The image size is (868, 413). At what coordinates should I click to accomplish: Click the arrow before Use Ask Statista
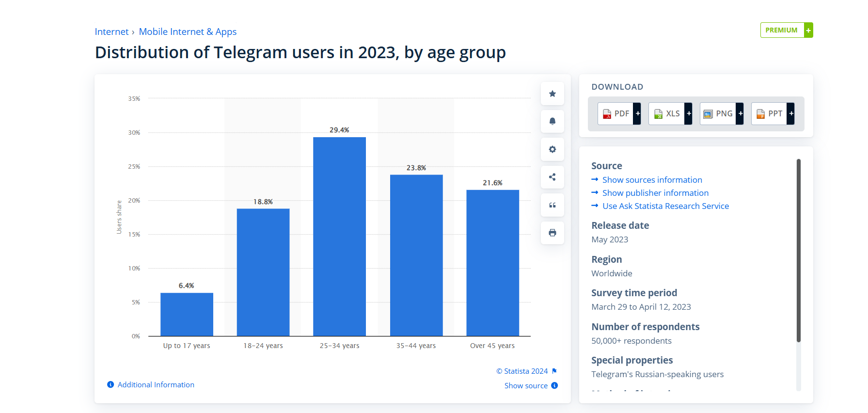coord(595,206)
